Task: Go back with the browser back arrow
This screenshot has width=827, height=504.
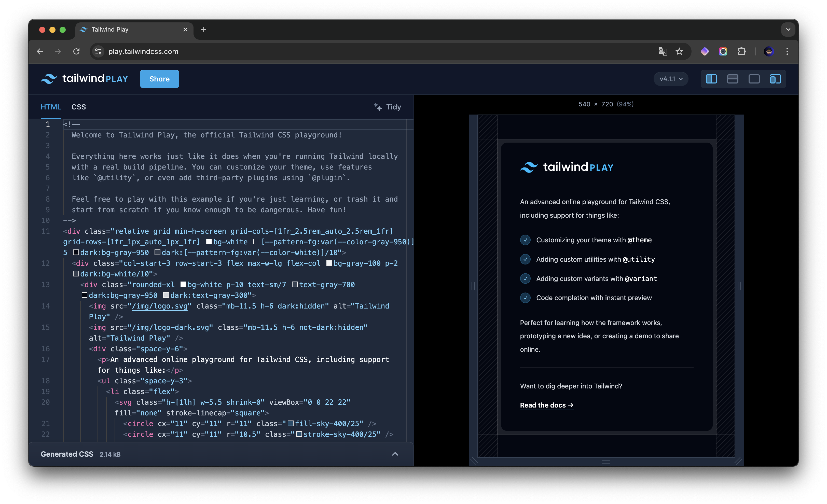Action: coord(40,51)
